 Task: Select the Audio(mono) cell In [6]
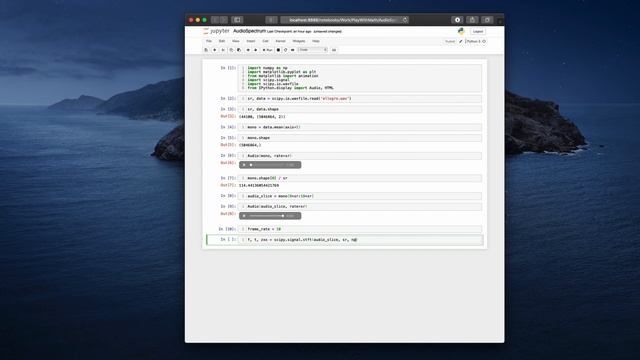pyautogui.click(x=360, y=156)
